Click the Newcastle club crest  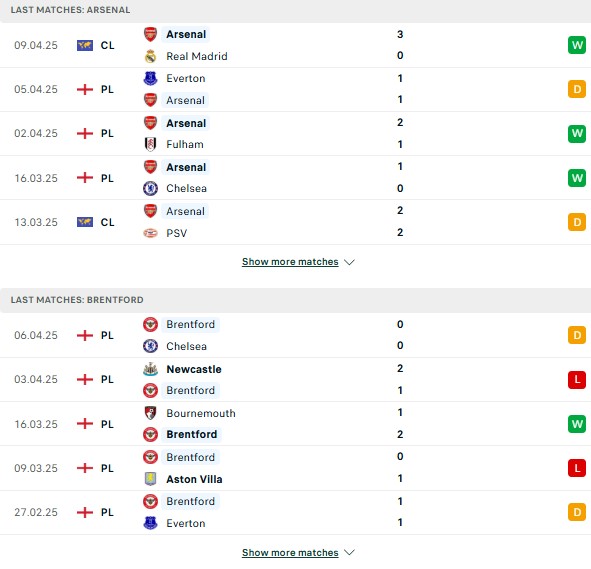coord(150,369)
